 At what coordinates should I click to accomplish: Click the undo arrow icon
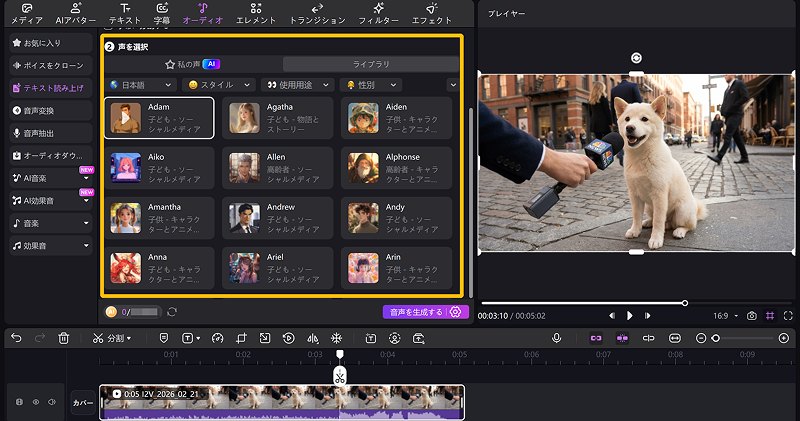pyautogui.click(x=16, y=338)
